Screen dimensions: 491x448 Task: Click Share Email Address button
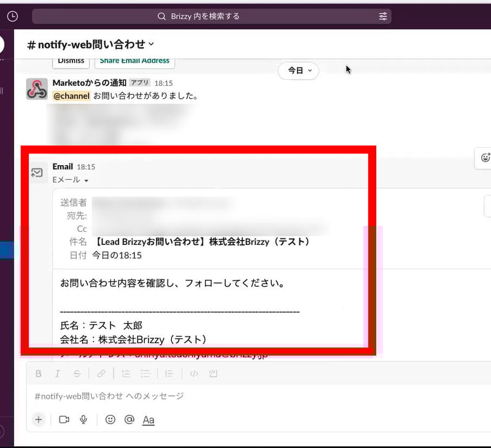134,61
